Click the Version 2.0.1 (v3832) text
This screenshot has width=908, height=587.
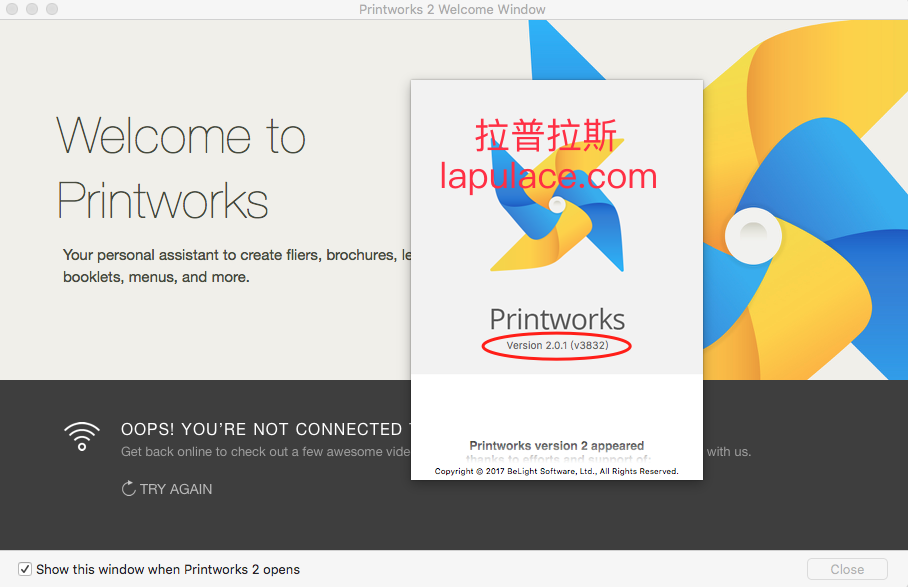pos(557,345)
